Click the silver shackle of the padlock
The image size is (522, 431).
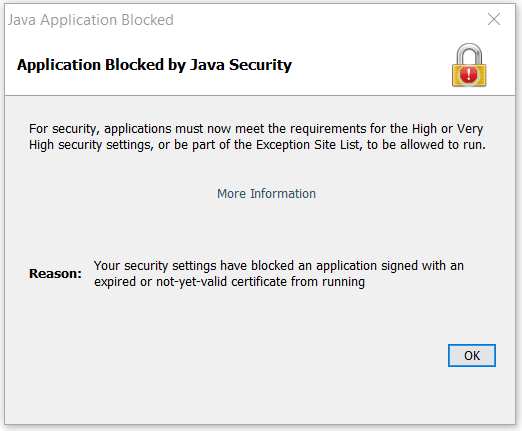click(469, 53)
